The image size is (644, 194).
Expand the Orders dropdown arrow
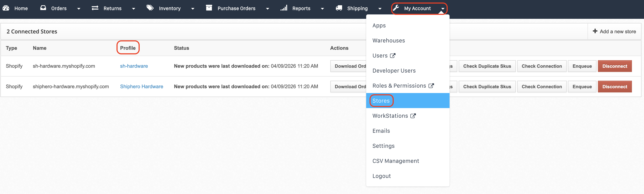pyautogui.click(x=79, y=9)
